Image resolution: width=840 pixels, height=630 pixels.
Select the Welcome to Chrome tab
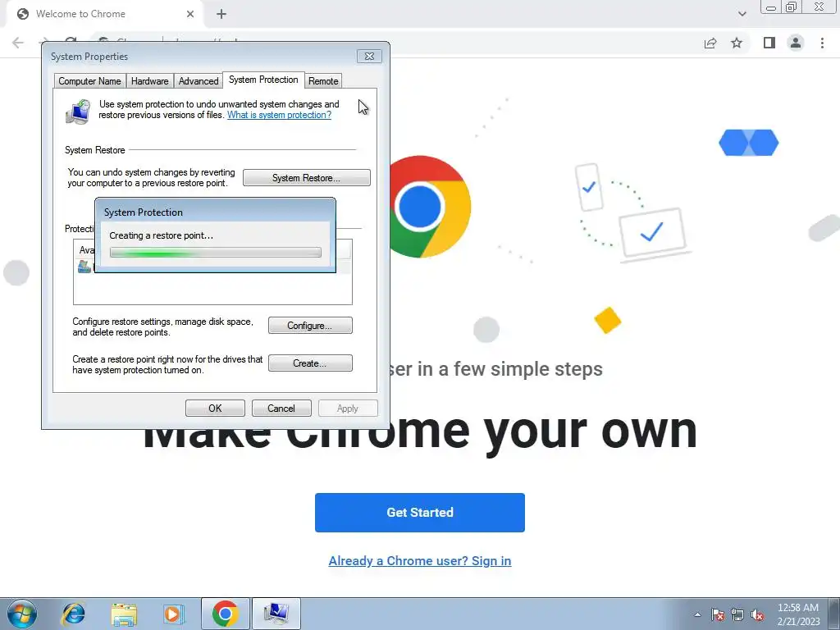[105, 14]
